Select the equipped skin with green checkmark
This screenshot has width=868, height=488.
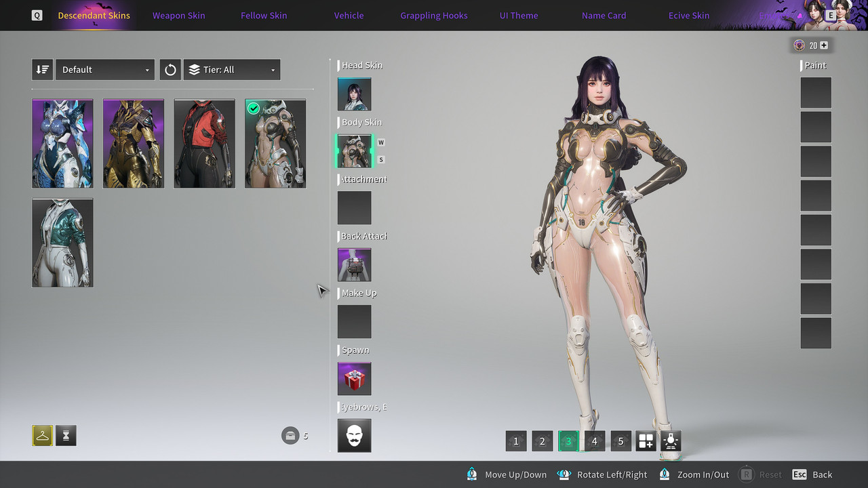coord(275,144)
